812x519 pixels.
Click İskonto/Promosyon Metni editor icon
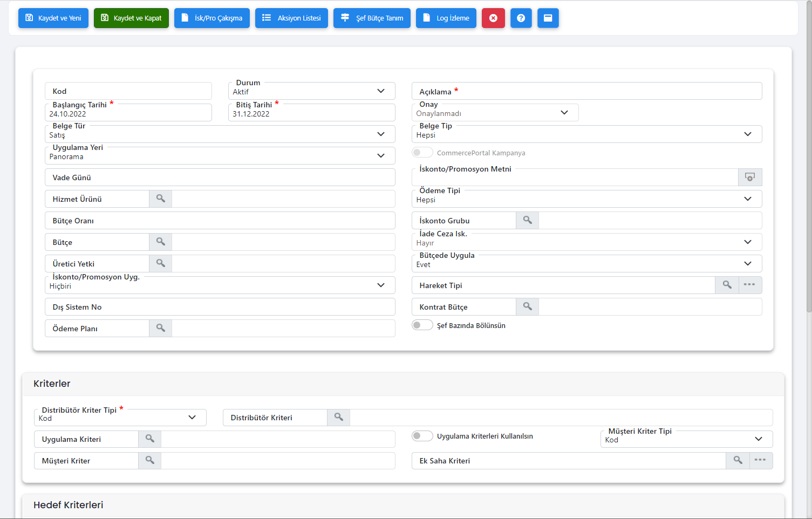(749, 177)
